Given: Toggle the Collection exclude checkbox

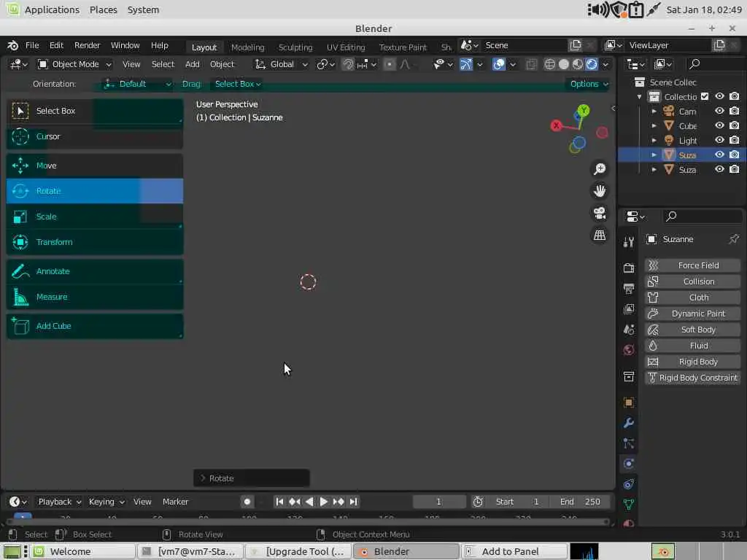Looking at the screenshot, I should click(705, 96).
